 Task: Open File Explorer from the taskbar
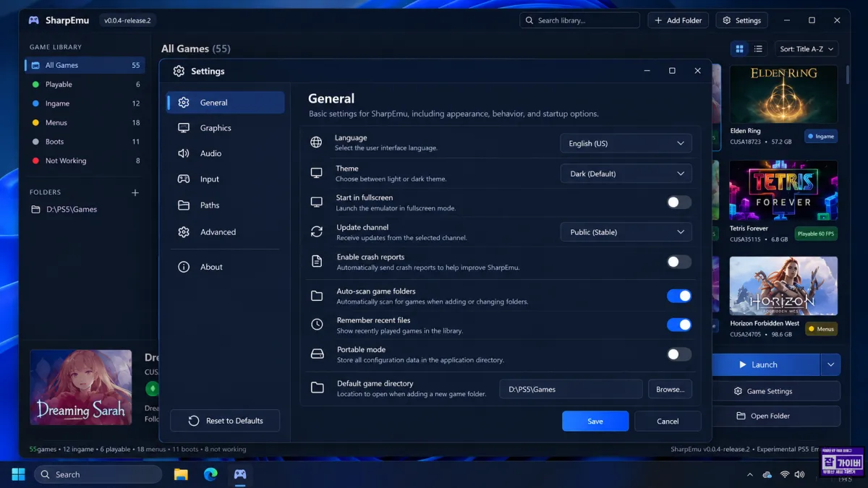pyautogui.click(x=181, y=474)
